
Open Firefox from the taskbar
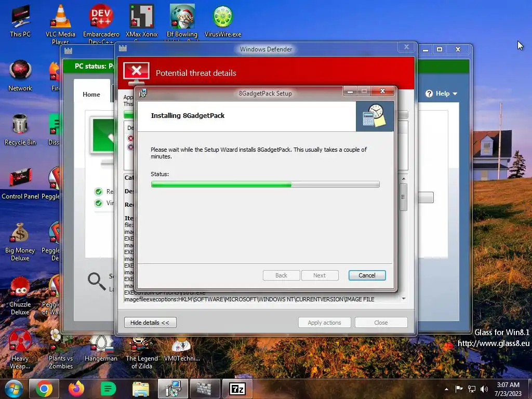(76, 389)
